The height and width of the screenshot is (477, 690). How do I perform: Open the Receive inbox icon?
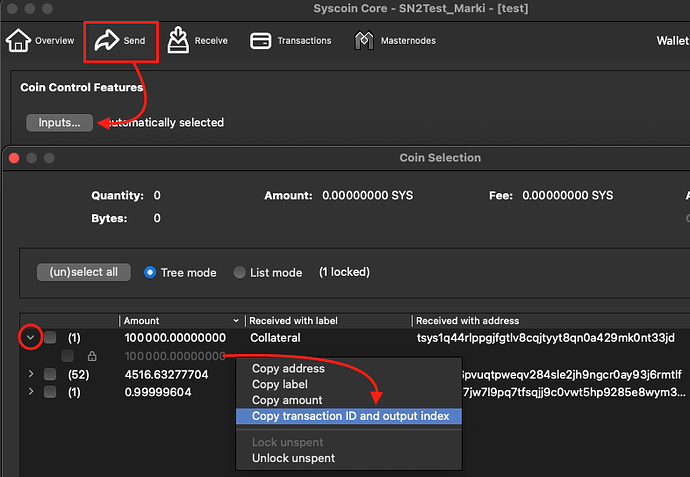(x=179, y=41)
